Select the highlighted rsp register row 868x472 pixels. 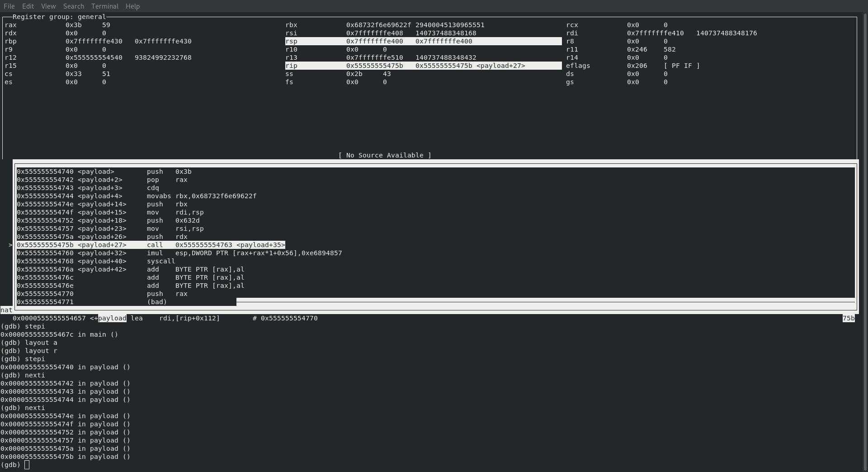click(423, 41)
